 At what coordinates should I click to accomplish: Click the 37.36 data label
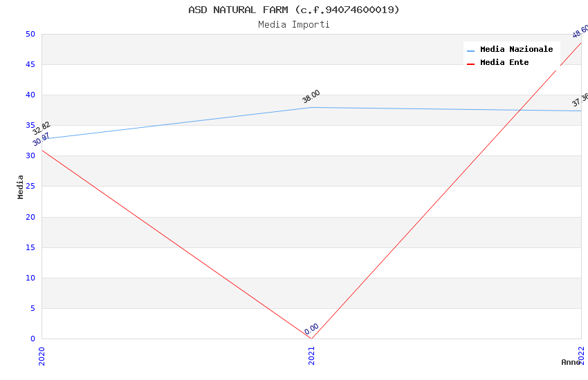point(580,100)
